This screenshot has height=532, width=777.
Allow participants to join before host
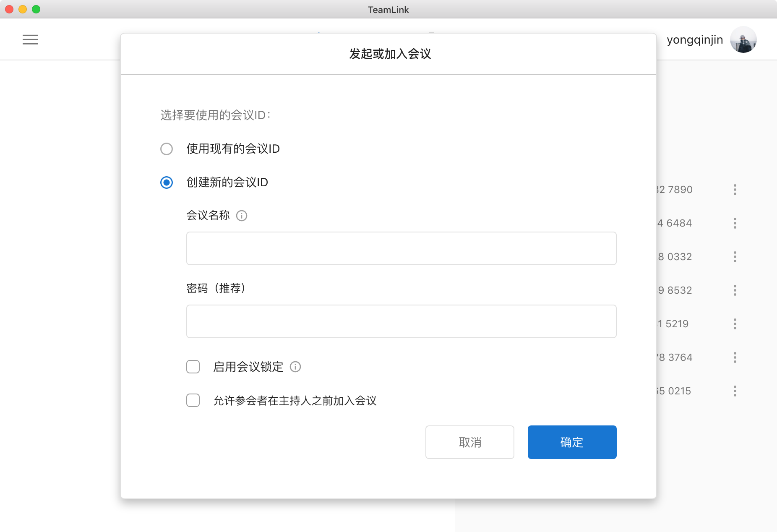pos(193,401)
